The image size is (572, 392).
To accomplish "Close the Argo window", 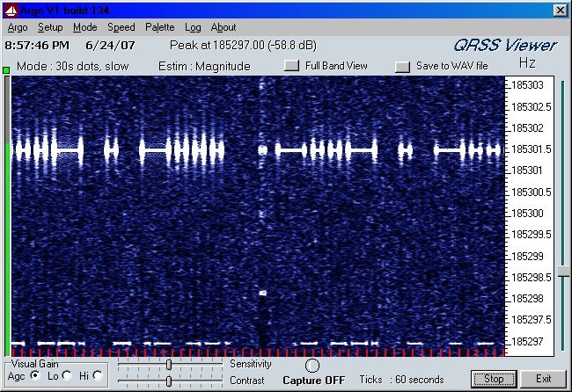I will pyautogui.click(x=560, y=11).
